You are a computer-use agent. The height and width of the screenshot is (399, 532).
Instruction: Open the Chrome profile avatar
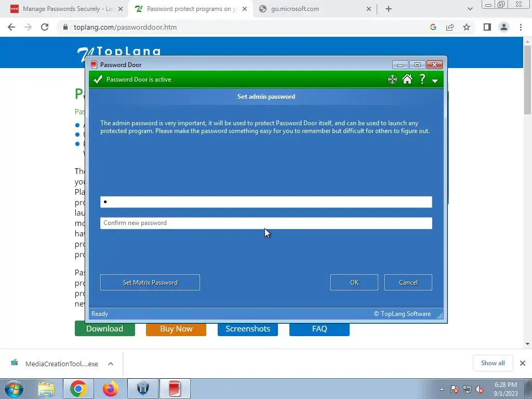coord(504,27)
